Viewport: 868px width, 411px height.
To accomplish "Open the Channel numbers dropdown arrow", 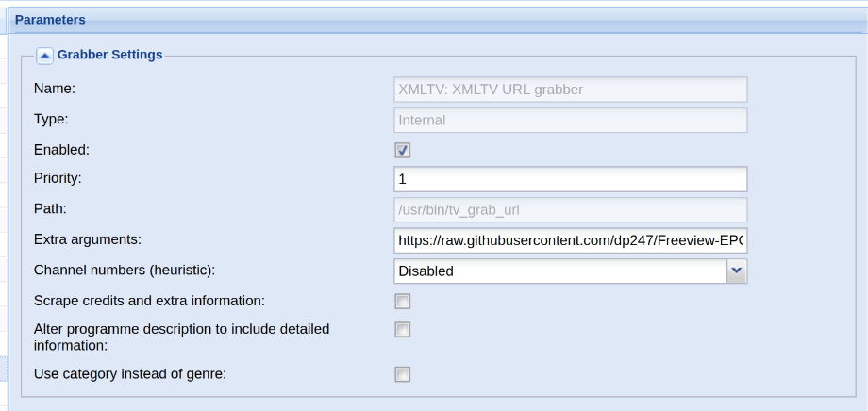I will pyautogui.click(x=737, y=271).
